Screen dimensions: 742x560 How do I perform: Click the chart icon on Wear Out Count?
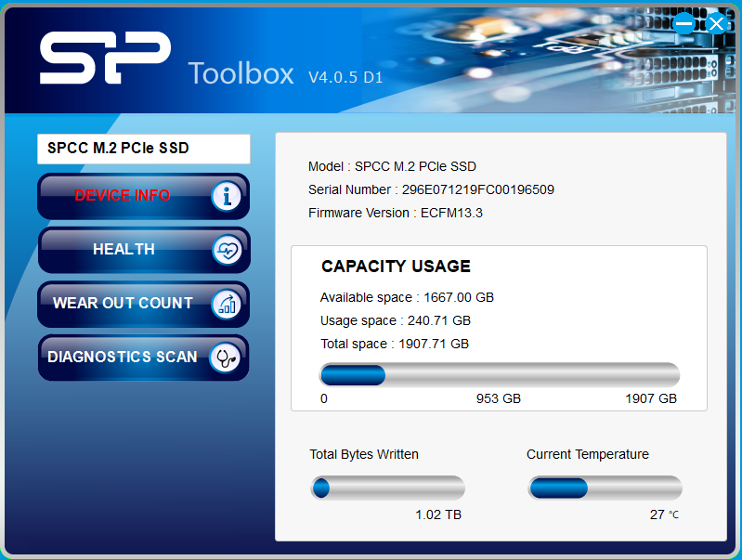point(227,304)
